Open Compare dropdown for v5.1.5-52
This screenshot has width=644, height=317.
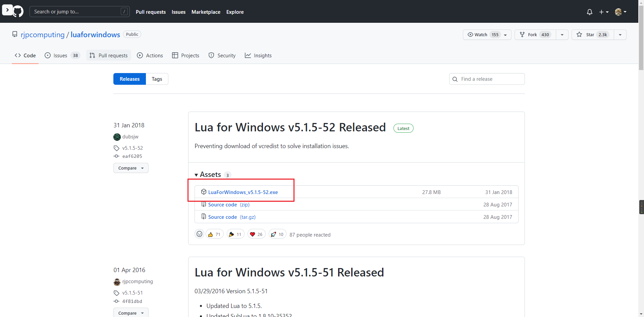pos(131,168)
